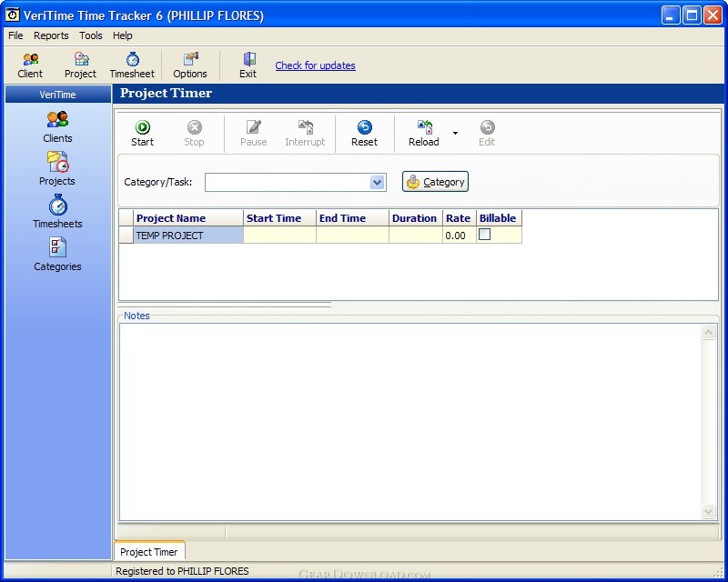
Task: Click the Stop timer icon
Action: point(194,133)
